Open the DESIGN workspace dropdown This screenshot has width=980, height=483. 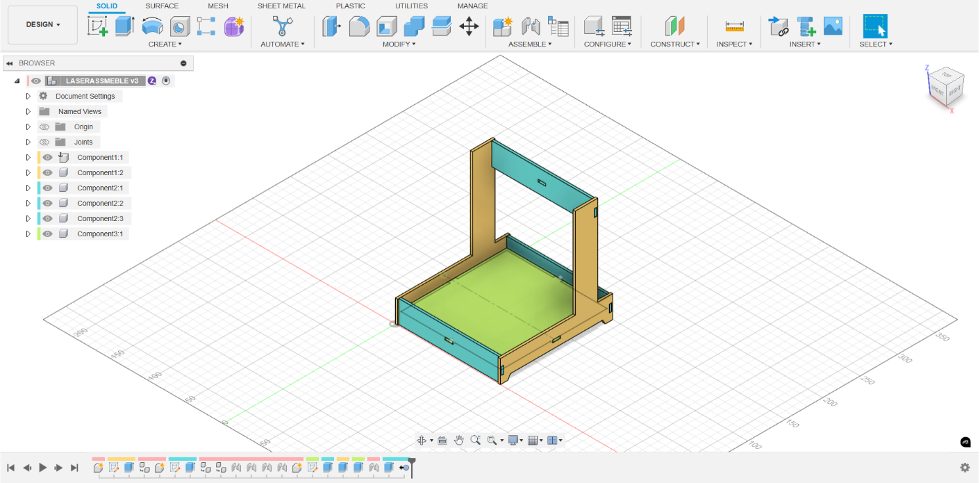coord(43,24)
